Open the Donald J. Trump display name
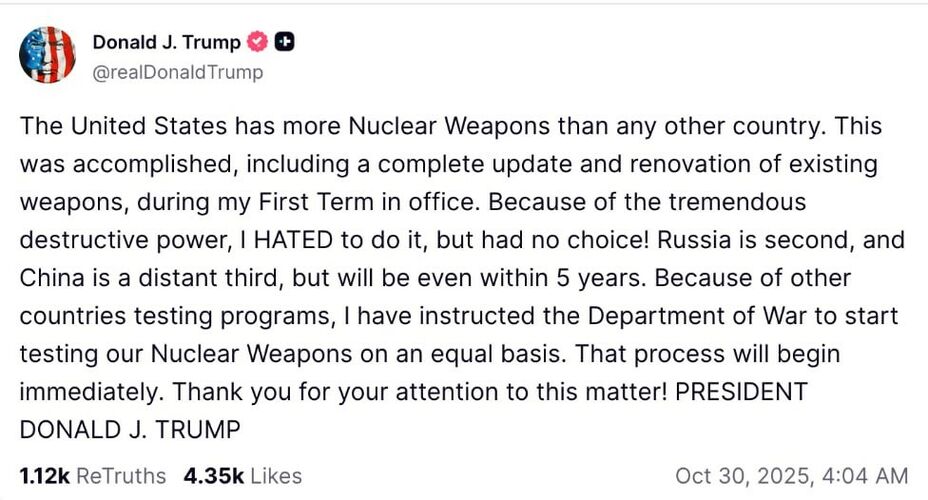928x500 pixels. pyautogui.click(x=166, y=42)
